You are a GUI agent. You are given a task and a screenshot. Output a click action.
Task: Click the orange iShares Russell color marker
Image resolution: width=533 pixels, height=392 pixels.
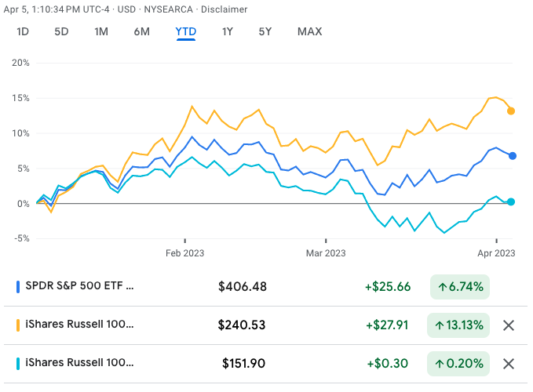[x=18, y=325]
